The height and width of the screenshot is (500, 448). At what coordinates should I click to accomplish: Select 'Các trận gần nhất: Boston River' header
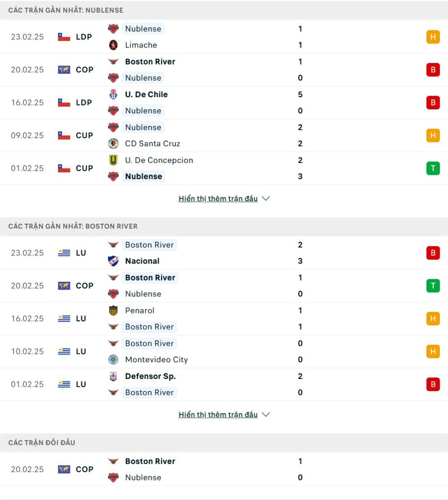pyautogui.click(x=73, y=226)
